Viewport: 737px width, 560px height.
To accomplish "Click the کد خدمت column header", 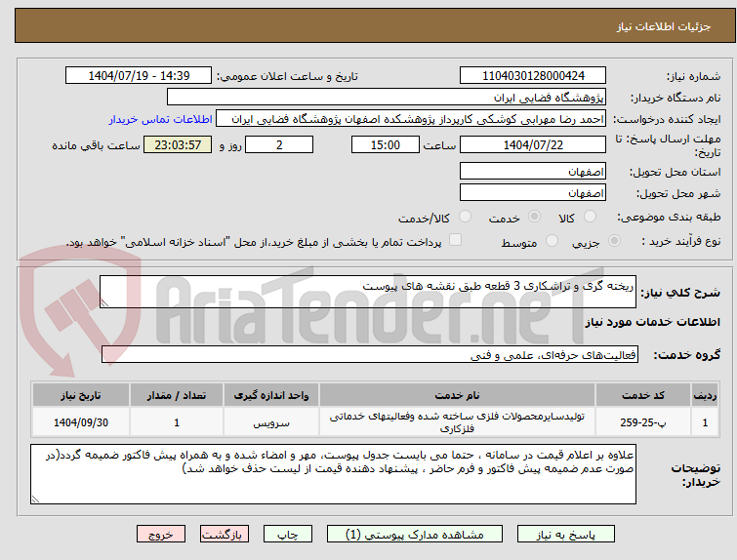I will [643, 395].
